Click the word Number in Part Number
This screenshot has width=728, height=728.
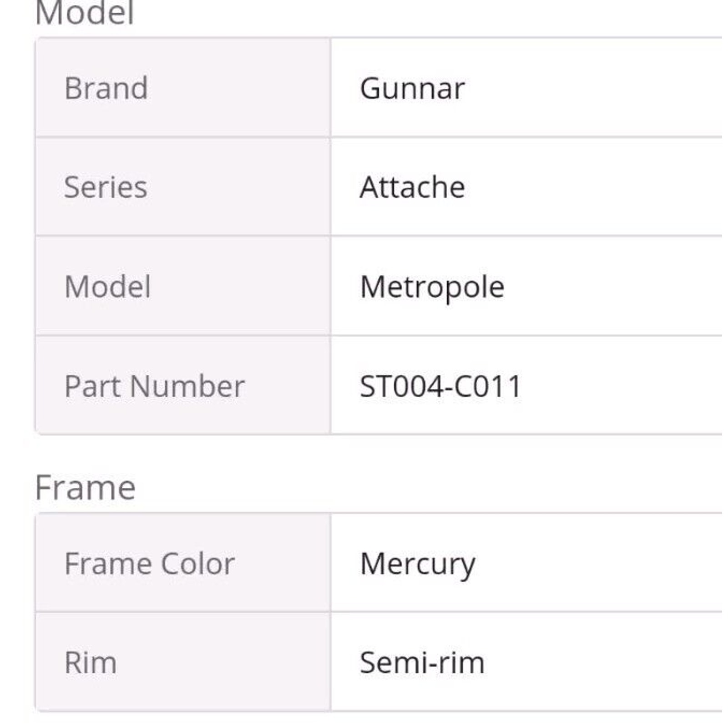coord(187,386)
